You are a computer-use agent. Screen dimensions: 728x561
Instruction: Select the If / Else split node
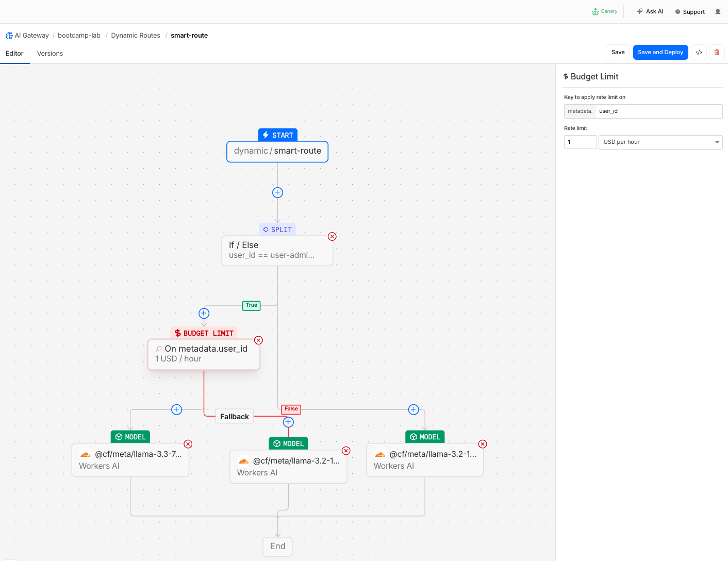tap(277, 251)
